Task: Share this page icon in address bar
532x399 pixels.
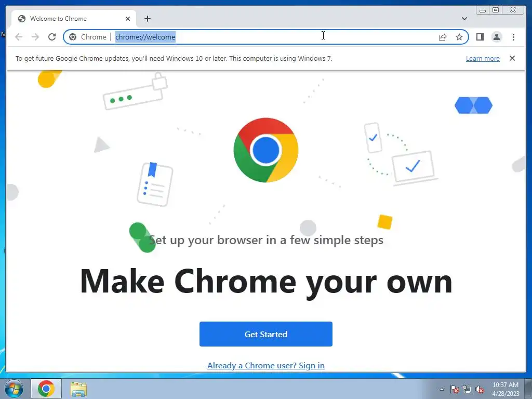Action: (x=443, y=37)
